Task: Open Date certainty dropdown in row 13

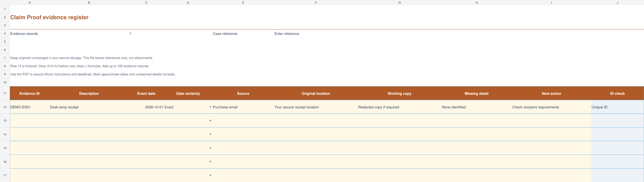Action: tap(210, 121)
